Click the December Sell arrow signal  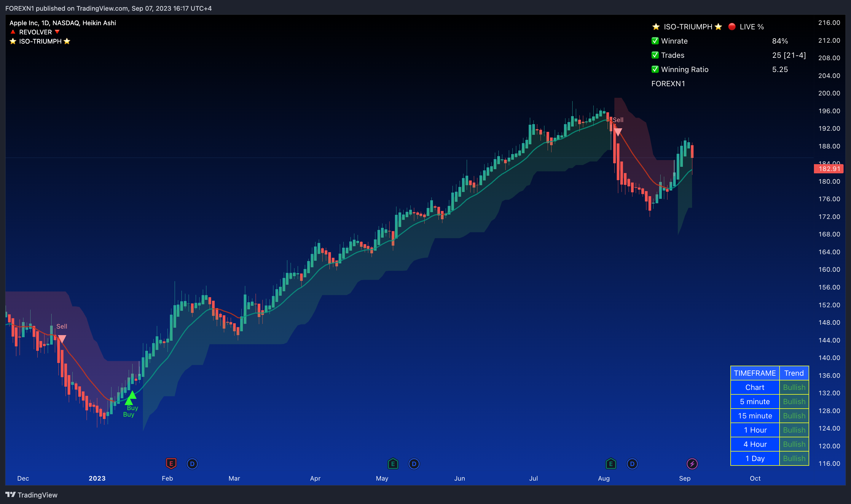pyautogui.click(x=62, y=339)
